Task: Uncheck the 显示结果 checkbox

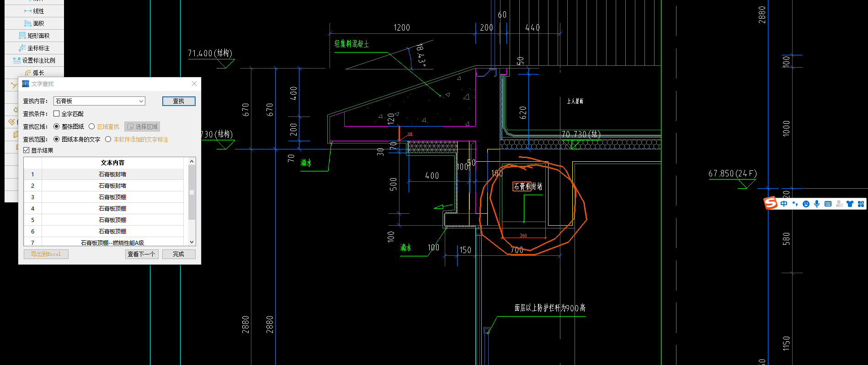Action: click(27, 150)
